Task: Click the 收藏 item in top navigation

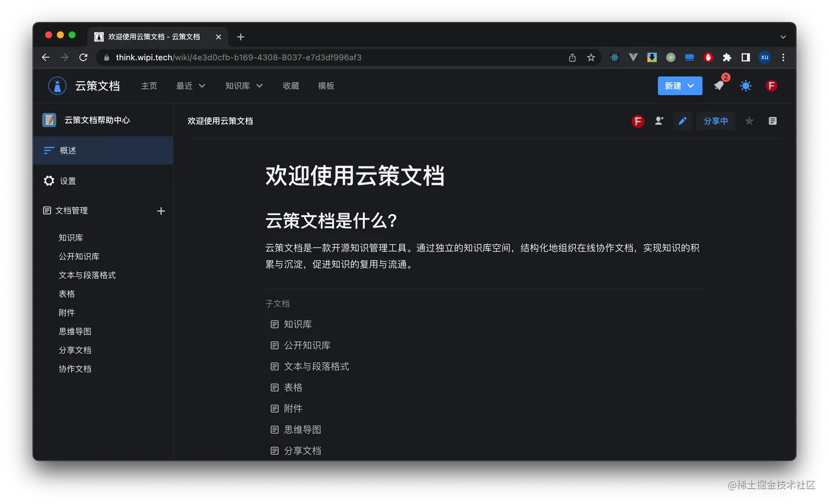Action: pos(291,85)
